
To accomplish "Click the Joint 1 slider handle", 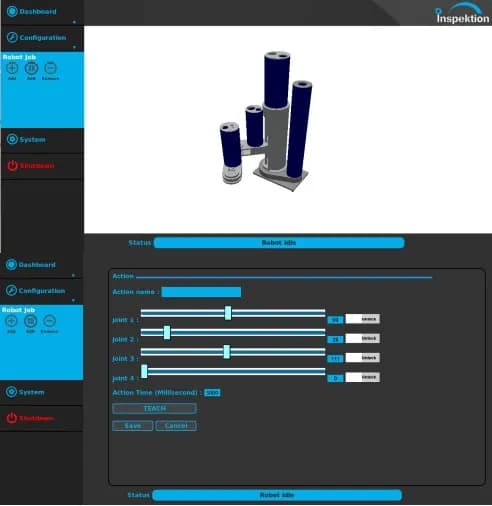I will point(228,313).
